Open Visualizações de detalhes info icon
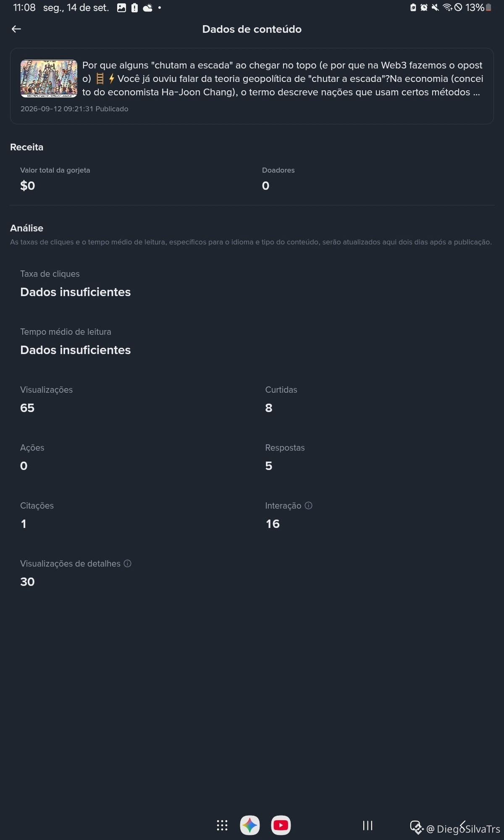Screen dimensions: 504x840 click(x=128, y=564)
